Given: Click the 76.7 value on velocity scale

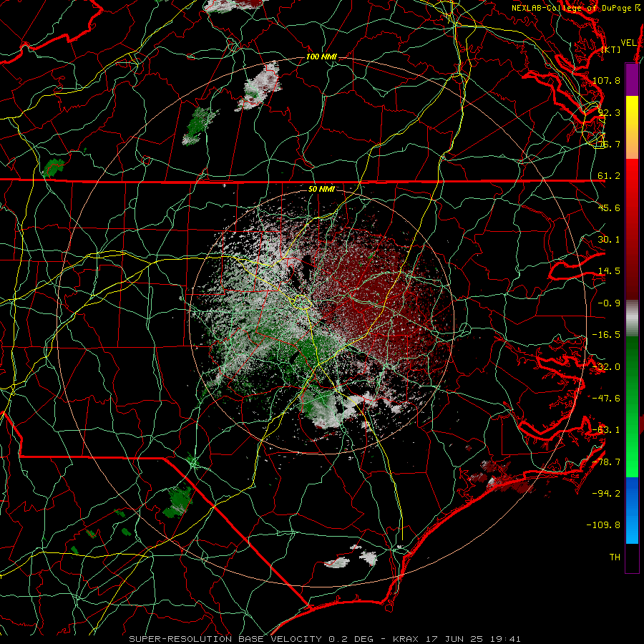Looking at the screenshot, I should [609, 144].
